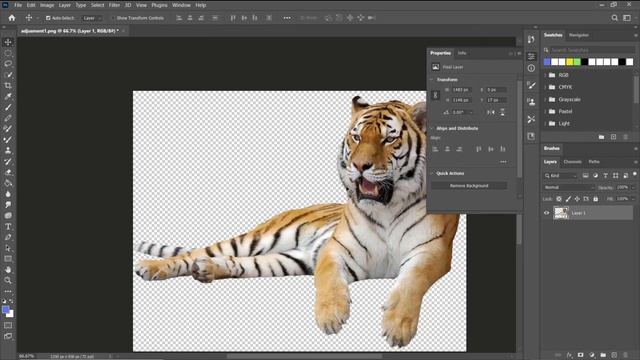This screenshot has width=640, height=360.
Task: Collapse the Transform section in Properties
Action: 432,80
